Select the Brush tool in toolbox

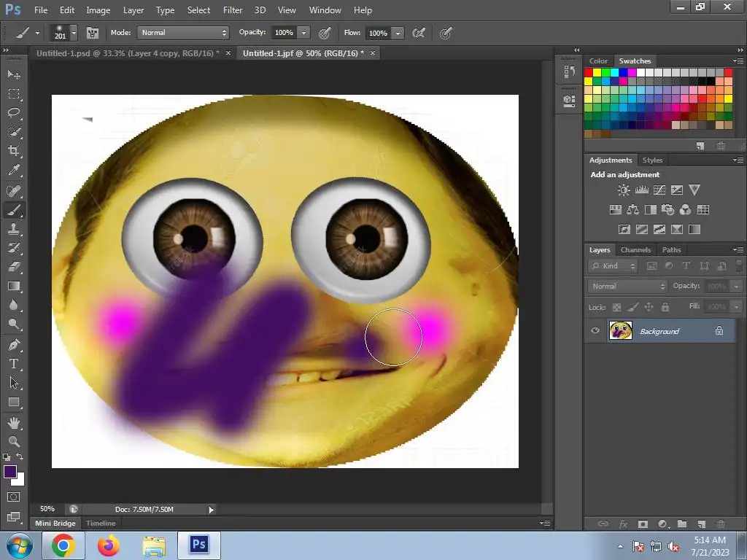14,210
